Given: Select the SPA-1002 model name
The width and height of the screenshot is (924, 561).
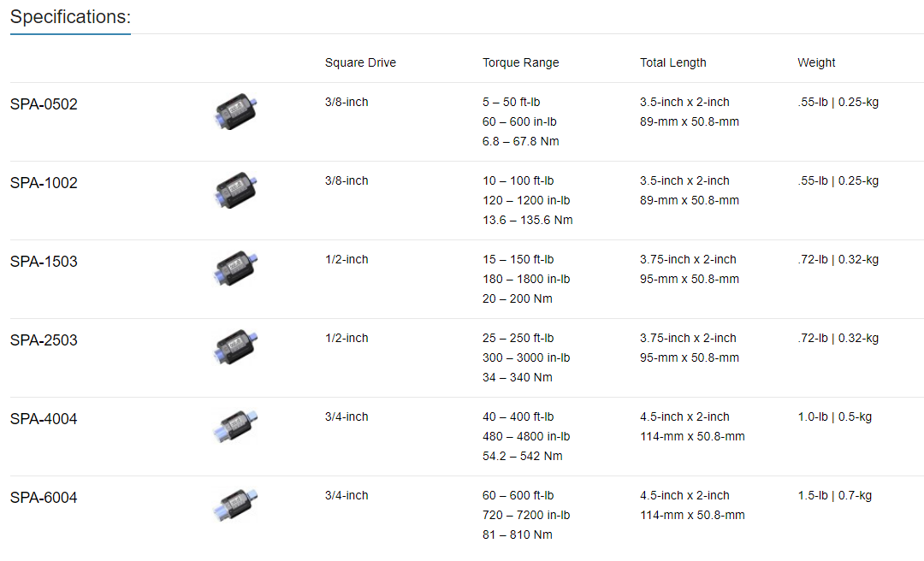Looking at the screenshot, I should pyautogui.click(x=44, y=183).
